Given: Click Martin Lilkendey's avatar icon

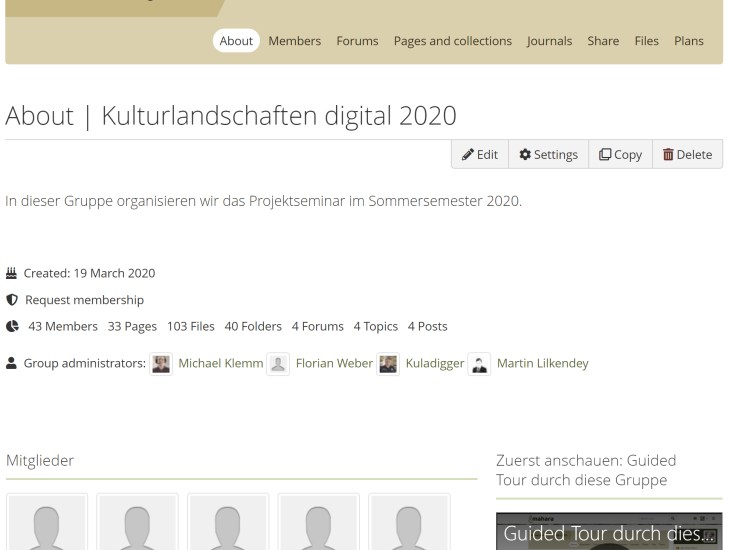Looking at the screenshot, I should pyautogui.click(x=479, y=364).
